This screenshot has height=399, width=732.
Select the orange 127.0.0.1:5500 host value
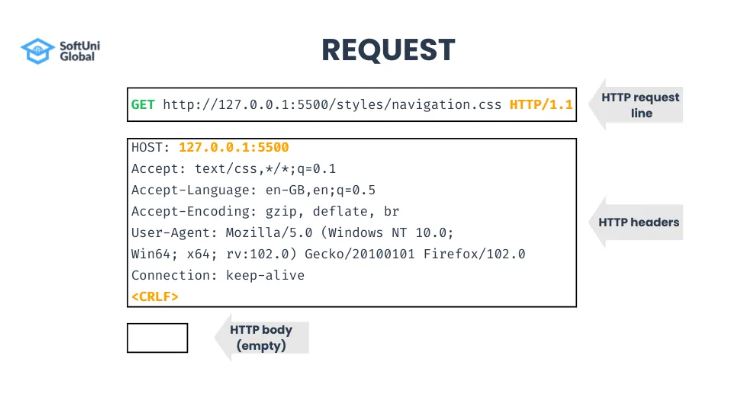(x=234, y=147)
